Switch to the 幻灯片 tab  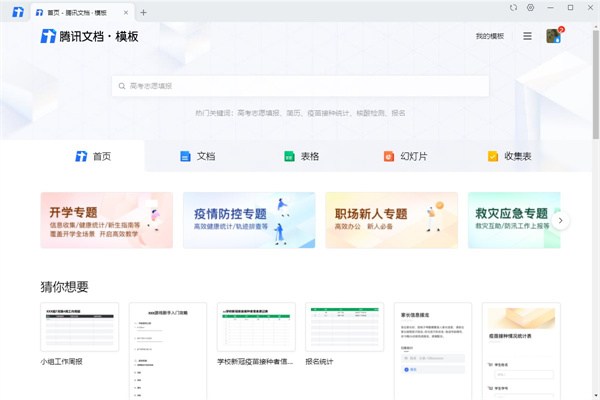click(406, 156)
